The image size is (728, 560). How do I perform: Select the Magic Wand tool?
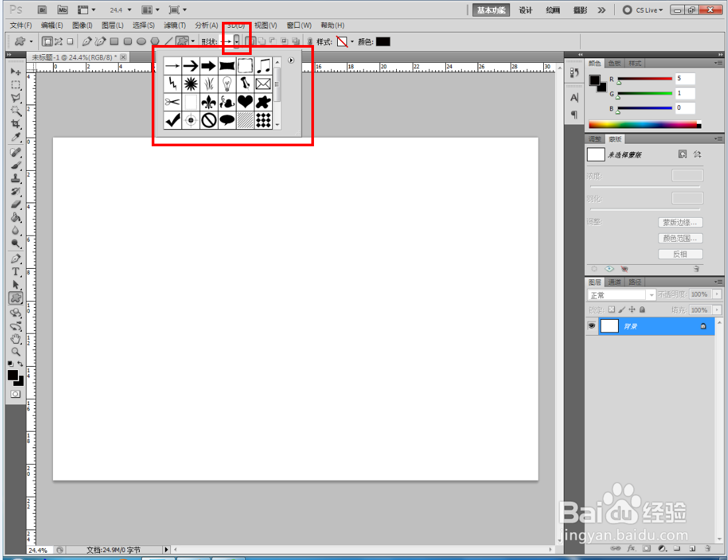pos(16,111)
